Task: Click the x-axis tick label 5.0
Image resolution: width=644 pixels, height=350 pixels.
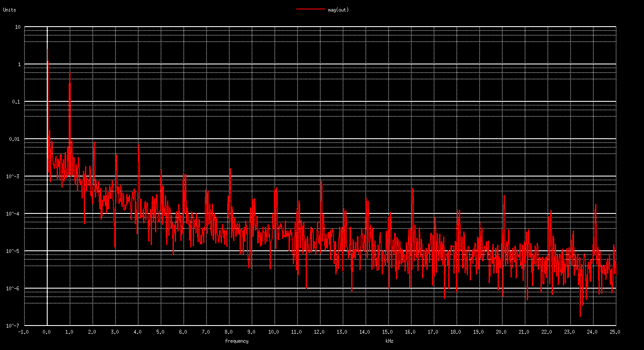Action: tap(161, 332)
